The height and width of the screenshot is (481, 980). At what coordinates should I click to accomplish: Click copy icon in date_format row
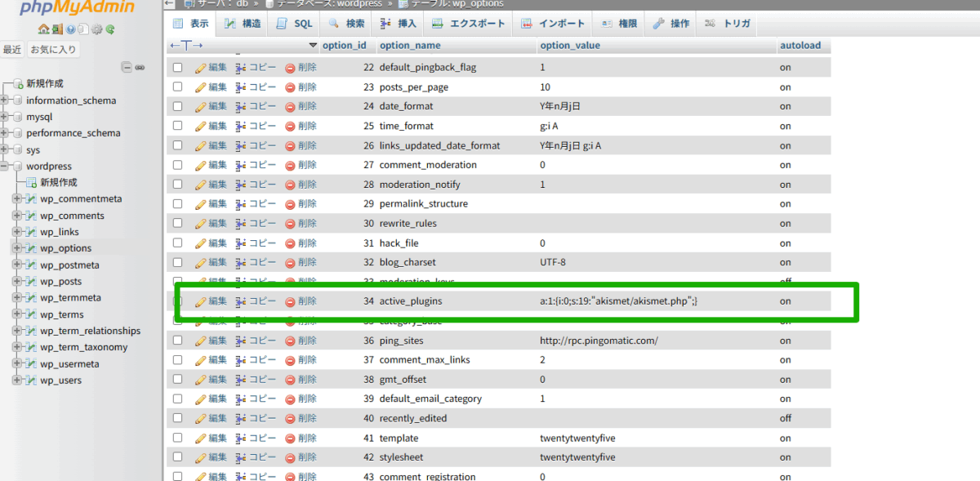coord(241,106)
